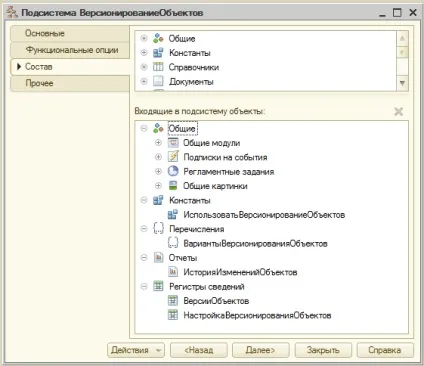
Task: Collapse the Перечисления node
Action: click(144, 229)
